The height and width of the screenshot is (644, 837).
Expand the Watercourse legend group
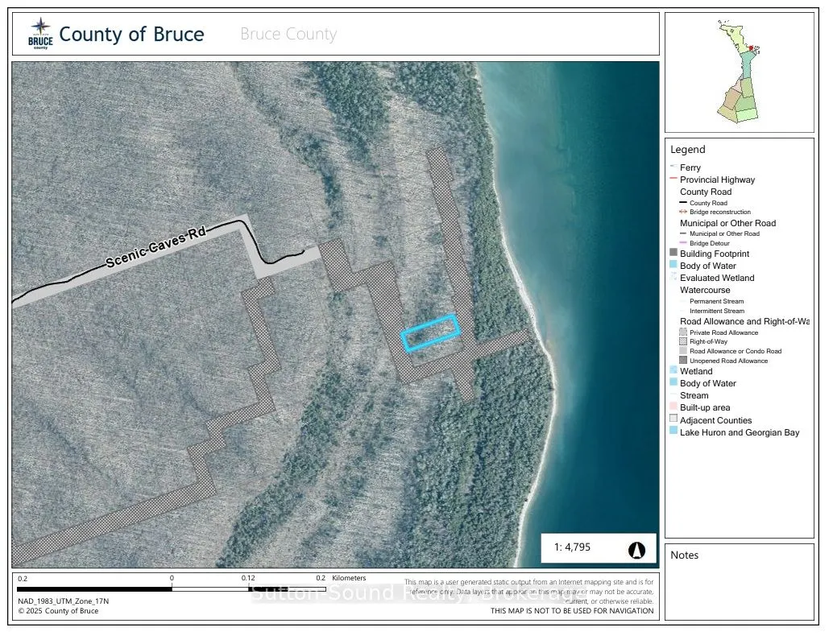[705, 290]
